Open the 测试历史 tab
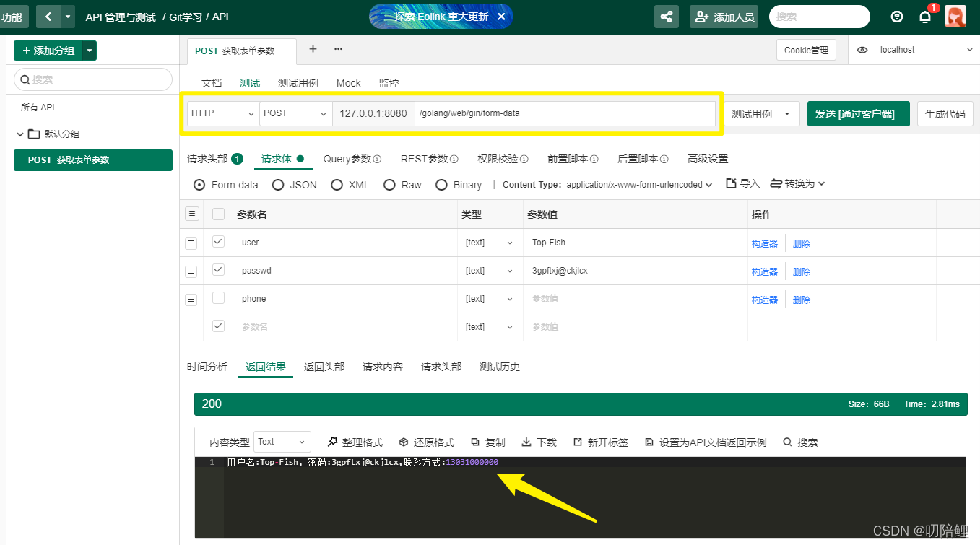 tap(500, 367)
